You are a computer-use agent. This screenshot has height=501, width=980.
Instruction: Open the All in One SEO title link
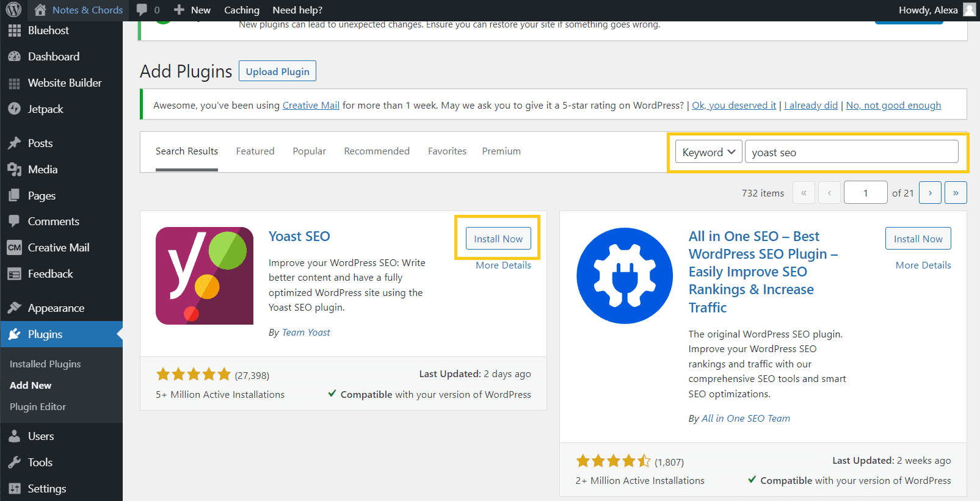pos(763,272)
